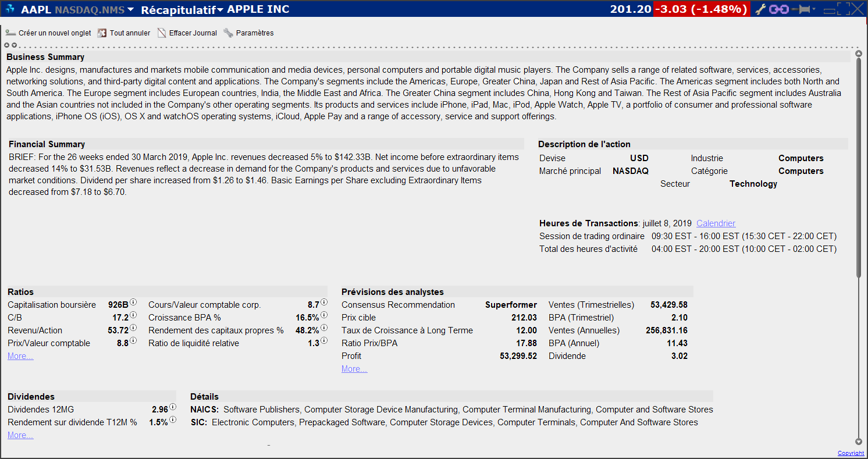Image resolution: width=868 pixels, height=459 pixels.
Task: Click the NAICS label in Détails
Action: tap(204, 410)
